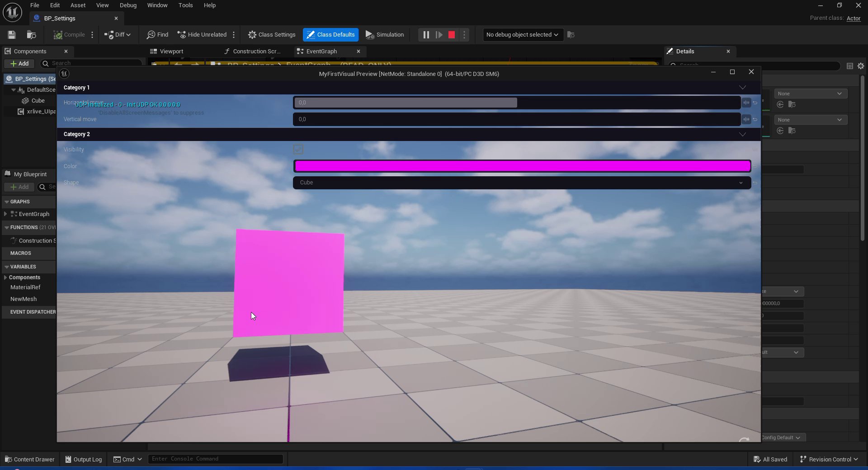This screenshot has height=470, width=868.
Task: Expand the Components variable group
Action: coord(5,277)
